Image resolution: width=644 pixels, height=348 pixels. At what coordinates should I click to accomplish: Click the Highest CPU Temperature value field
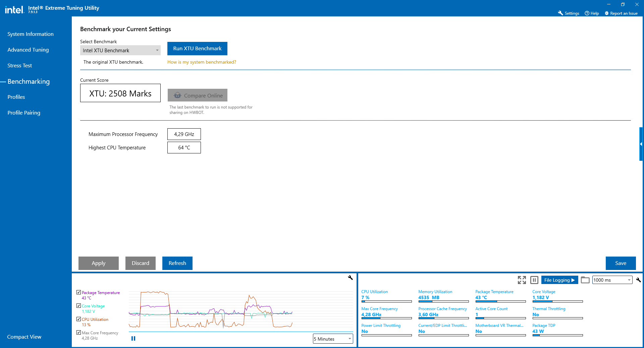(x=184, y=148)
